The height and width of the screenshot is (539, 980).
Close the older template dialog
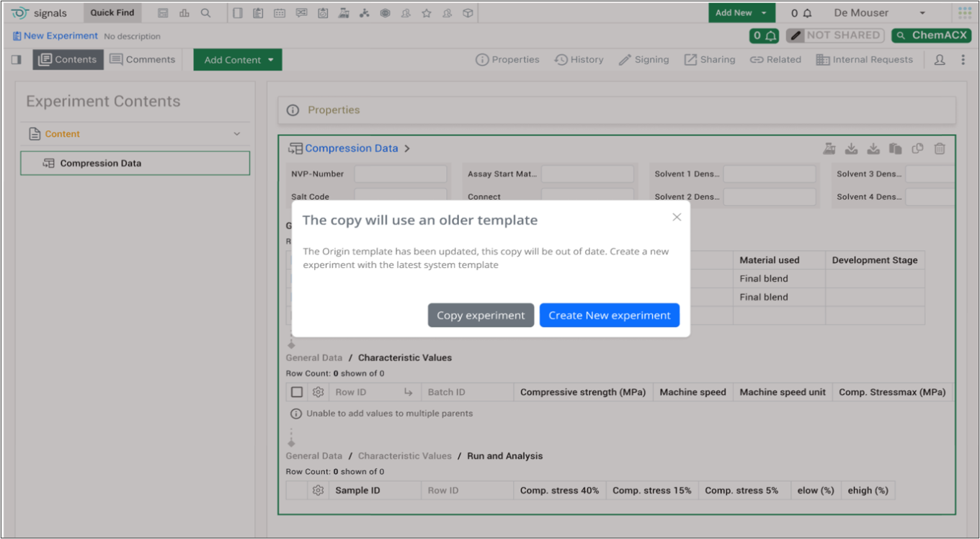pyautogui.click(x=677, y=217)
